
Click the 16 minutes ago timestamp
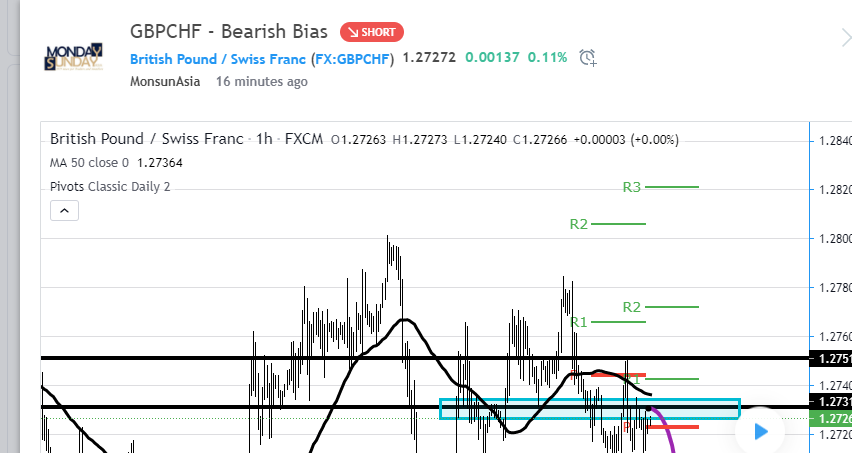262,82
